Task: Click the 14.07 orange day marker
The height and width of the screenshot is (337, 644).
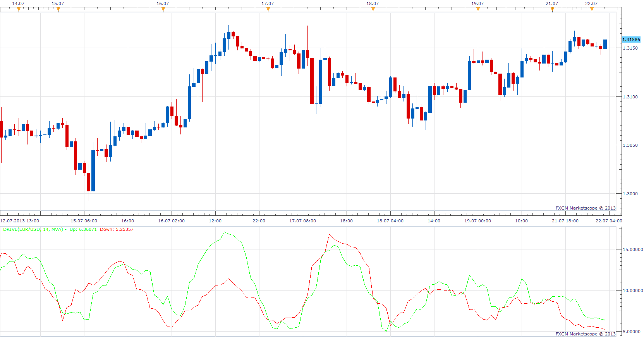Action: (19, 9)
